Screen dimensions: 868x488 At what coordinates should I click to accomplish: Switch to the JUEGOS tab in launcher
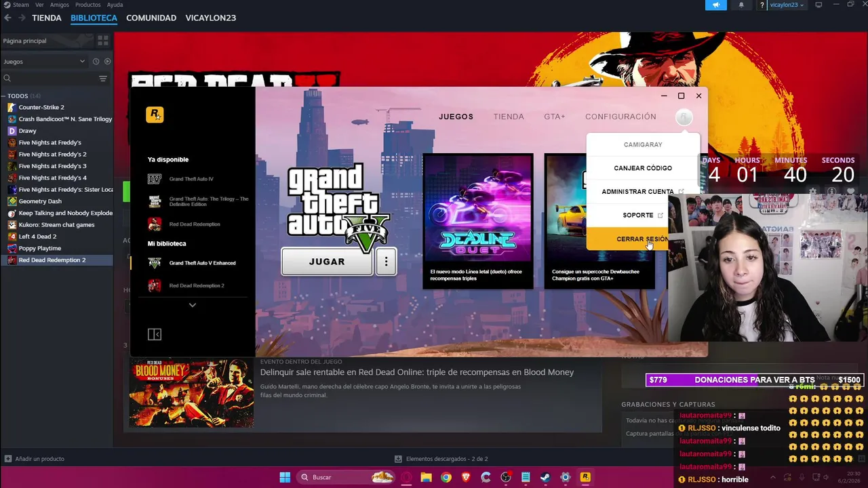coord(456,117)
